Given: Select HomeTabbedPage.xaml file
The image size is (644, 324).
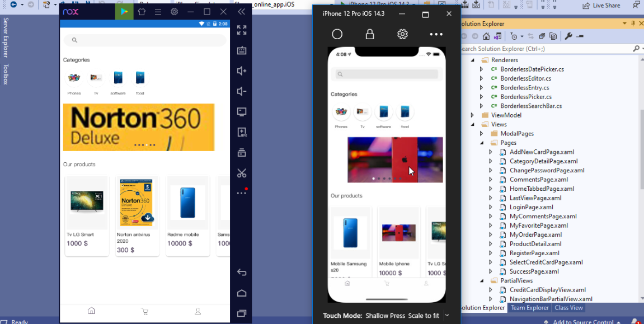Looking at the screenshot, I should pos(542,189).
